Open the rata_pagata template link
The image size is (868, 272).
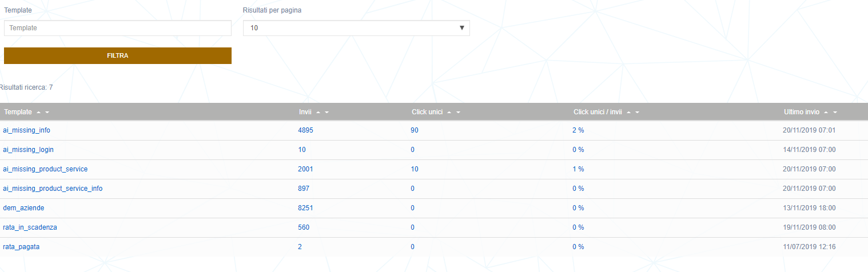[21, 247]
